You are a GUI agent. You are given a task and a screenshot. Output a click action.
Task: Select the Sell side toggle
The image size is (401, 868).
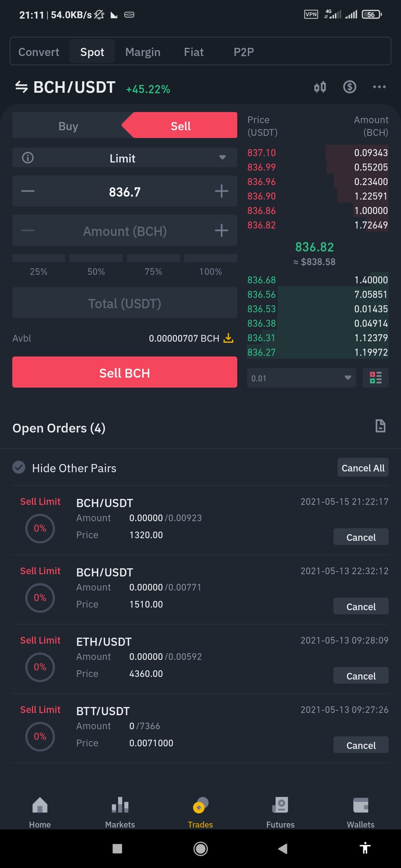tap(180, 125)
